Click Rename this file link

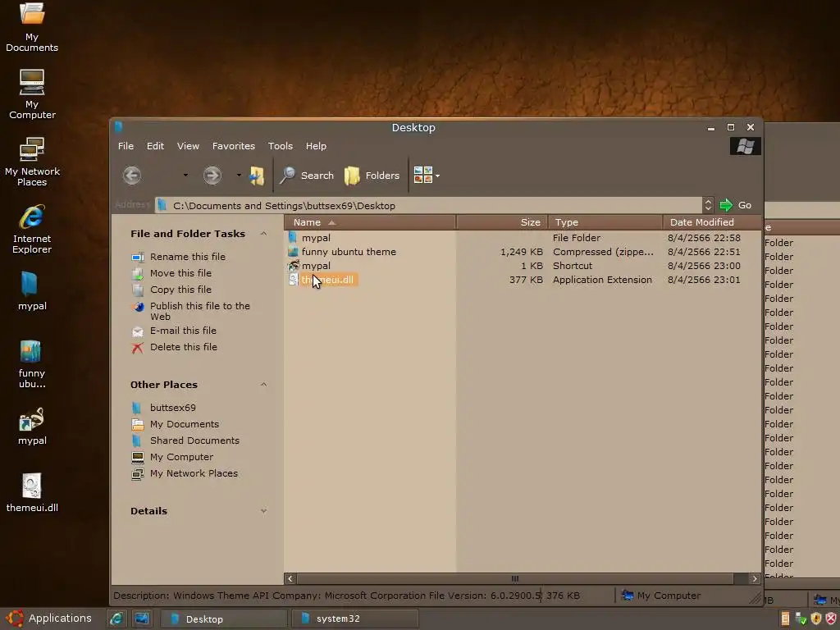coord(188,257)
